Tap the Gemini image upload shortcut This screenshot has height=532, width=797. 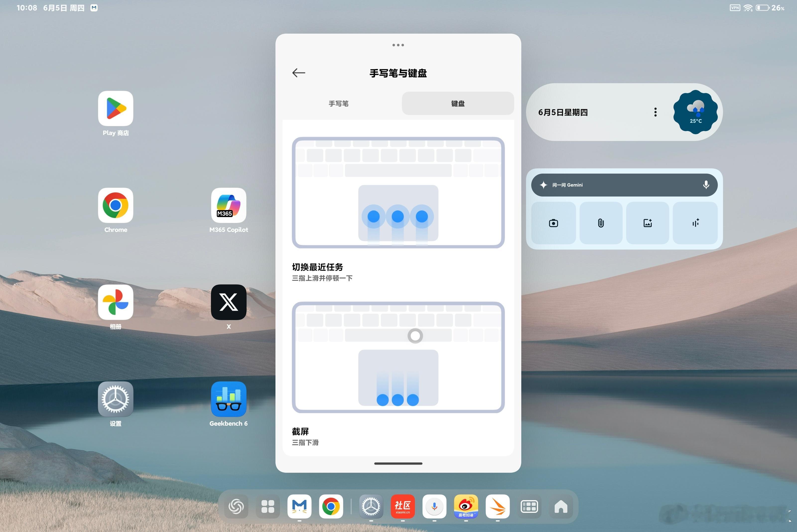point(647,223)
